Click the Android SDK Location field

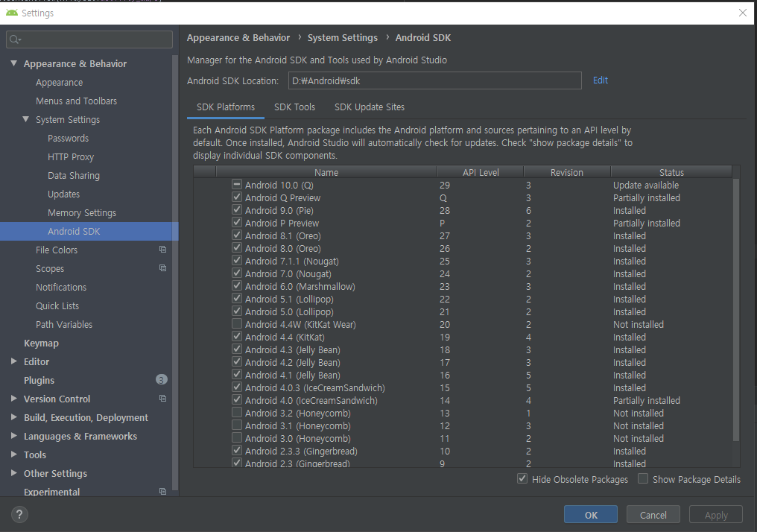(434, 80)
